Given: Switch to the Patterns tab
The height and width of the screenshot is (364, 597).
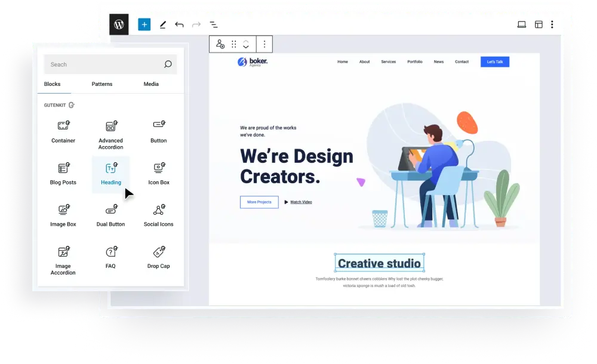Looking at the screenshot, I should click(x=102, y=84).
